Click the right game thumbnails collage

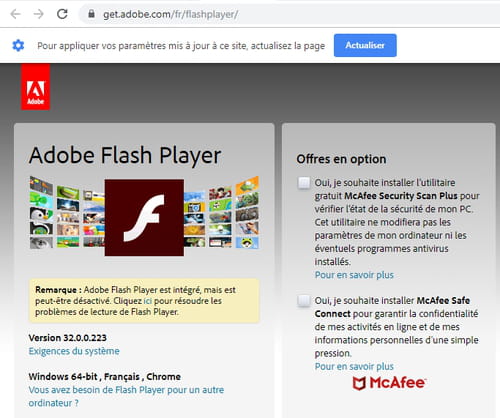222,213
